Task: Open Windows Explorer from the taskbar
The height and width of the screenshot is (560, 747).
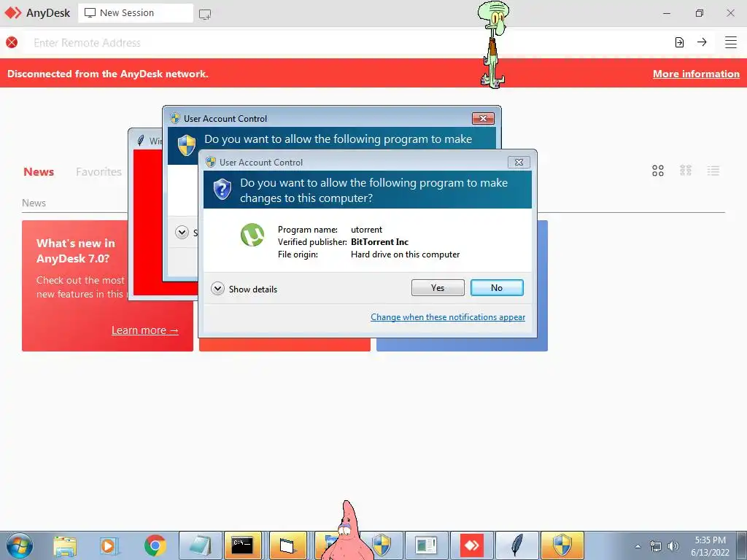Action: click(65, 546)
